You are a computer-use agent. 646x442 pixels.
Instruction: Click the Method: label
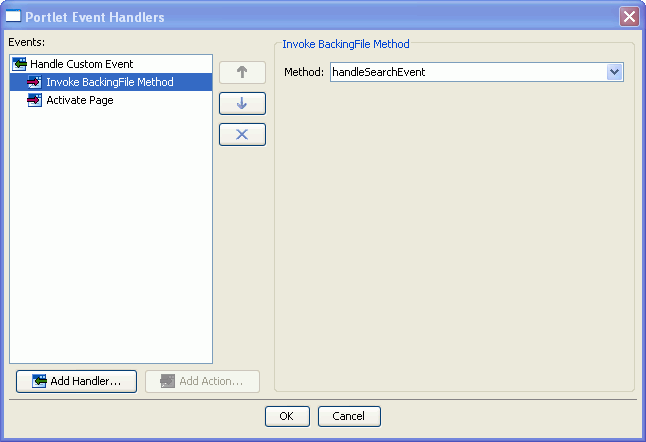(304, 72)
